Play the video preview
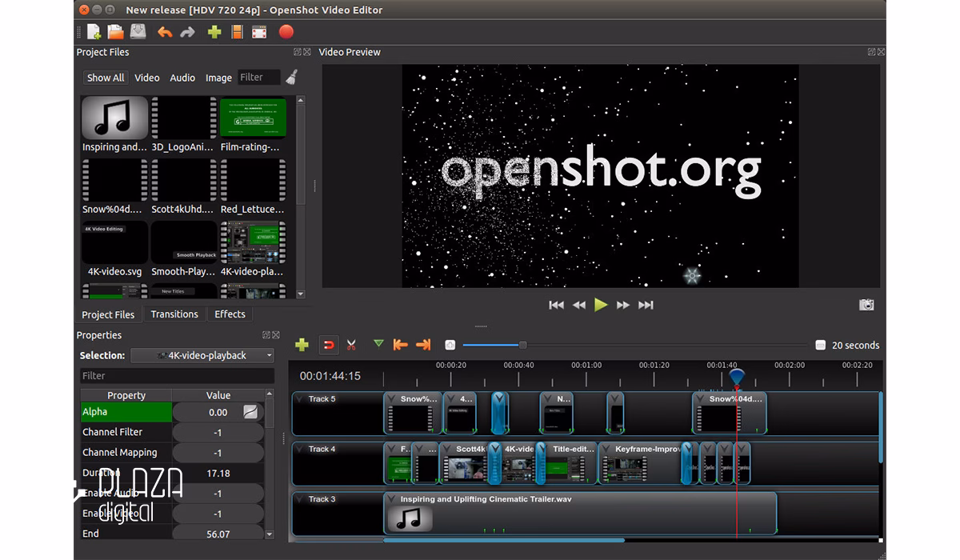 [x=601, y=305]
